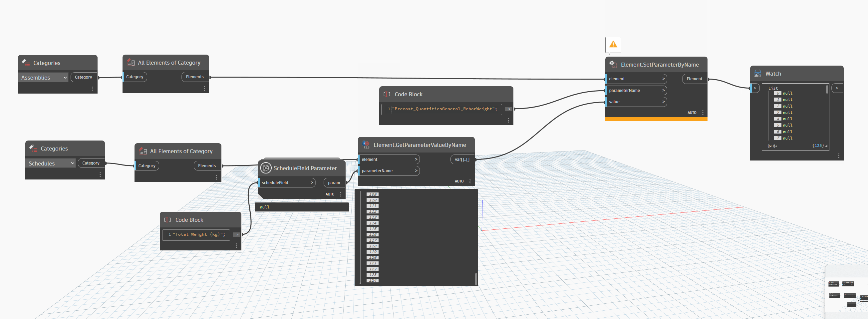Toggle AUTO lacing on ScheduleField.Parameter

[x=330, y=194]
